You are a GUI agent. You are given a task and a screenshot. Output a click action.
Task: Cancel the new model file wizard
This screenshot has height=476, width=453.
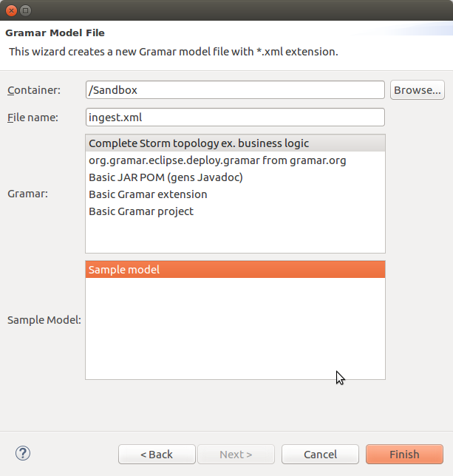pyautogui.click(x=320, y=455)
